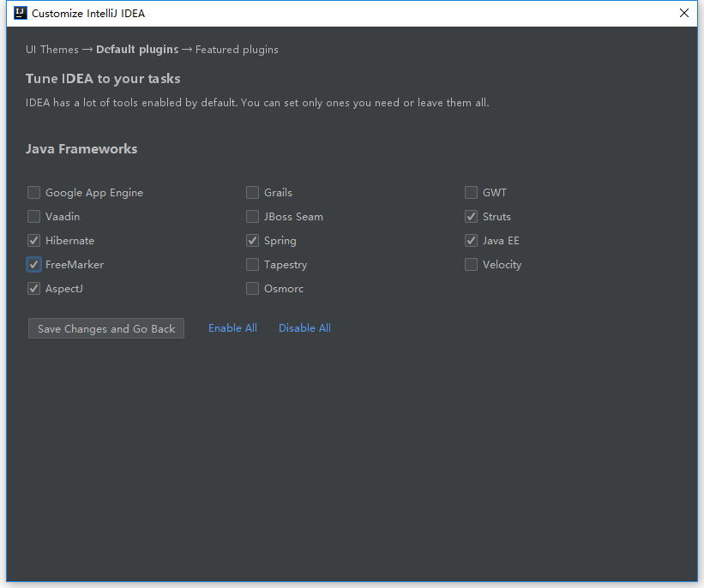Click the Java Frameworks heading
This screenshot has height=588, width=704.
point(81,149)
